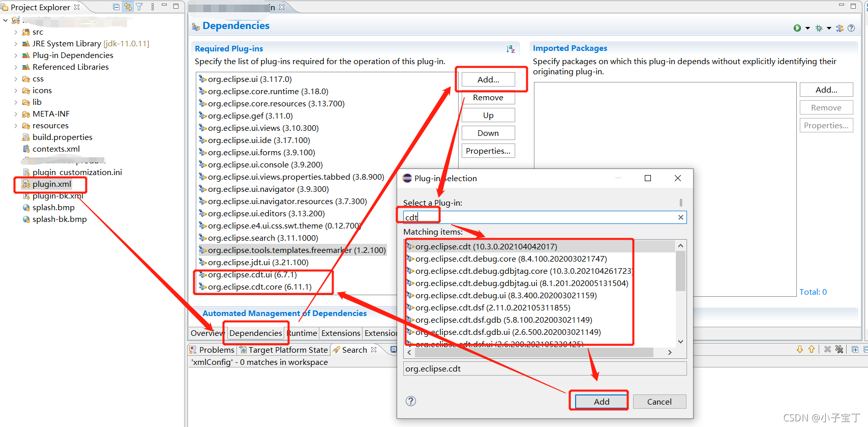Switch to the Dependencies tab

point(255,333)
